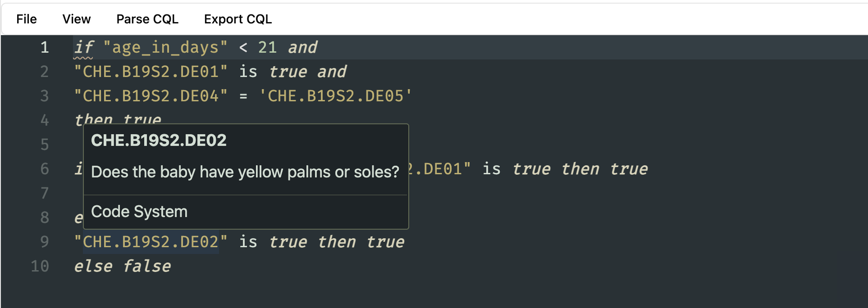Open the View menu
The height and width of the screenshot is (308, 868).
(x=77, y=19)
